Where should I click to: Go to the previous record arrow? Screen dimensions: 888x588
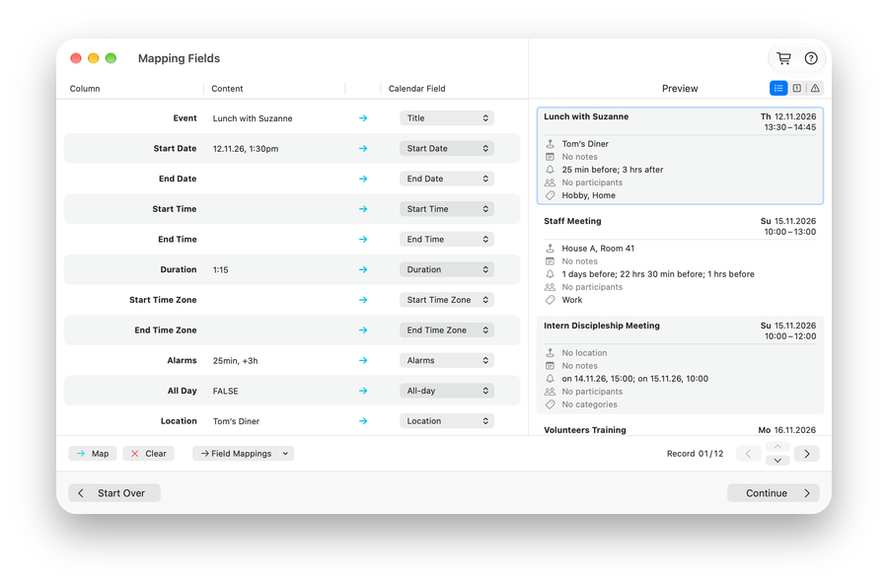(748, 454)
